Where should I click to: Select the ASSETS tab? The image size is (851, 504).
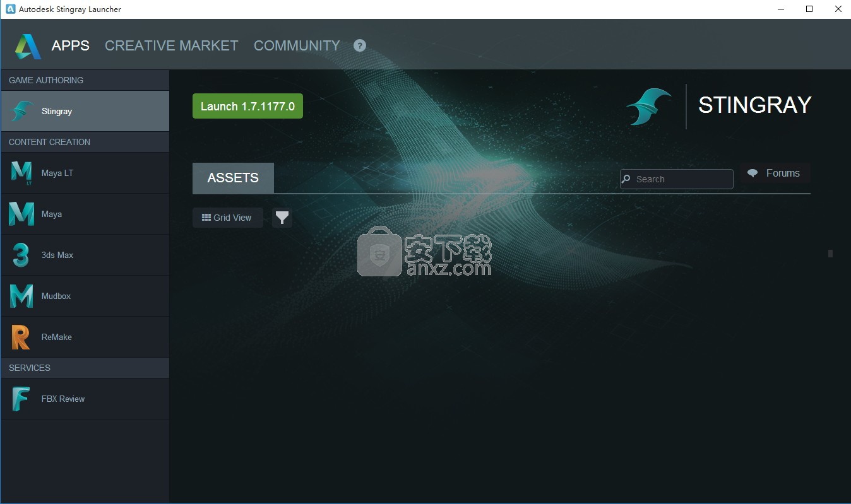tap(233, 178)
